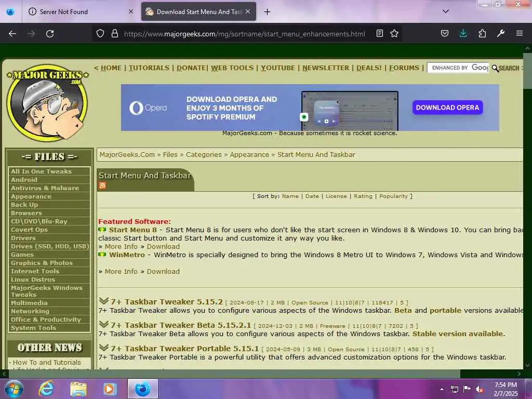The width and height of the screenshot is (532, 399).
Task: Open a new tab with the plus button
Action: pyautogui.click(x=268, y=12)
